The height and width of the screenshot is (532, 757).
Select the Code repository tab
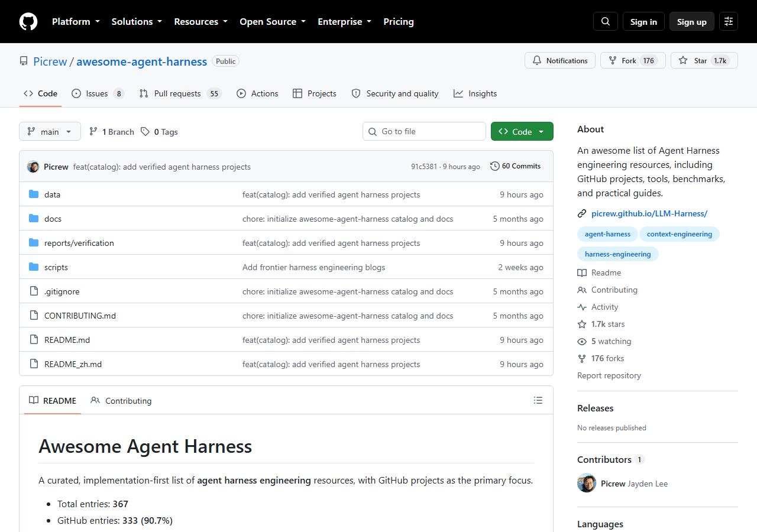40,93
